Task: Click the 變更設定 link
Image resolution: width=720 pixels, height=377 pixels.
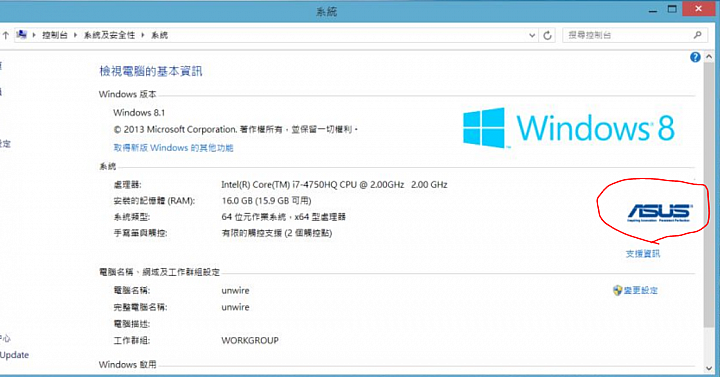Action: pos(641,290)
